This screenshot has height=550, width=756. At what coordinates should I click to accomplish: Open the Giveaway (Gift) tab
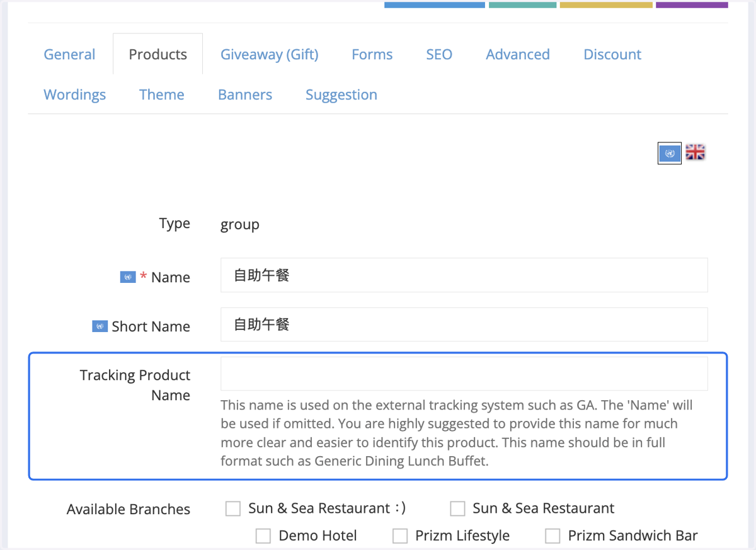270,54
